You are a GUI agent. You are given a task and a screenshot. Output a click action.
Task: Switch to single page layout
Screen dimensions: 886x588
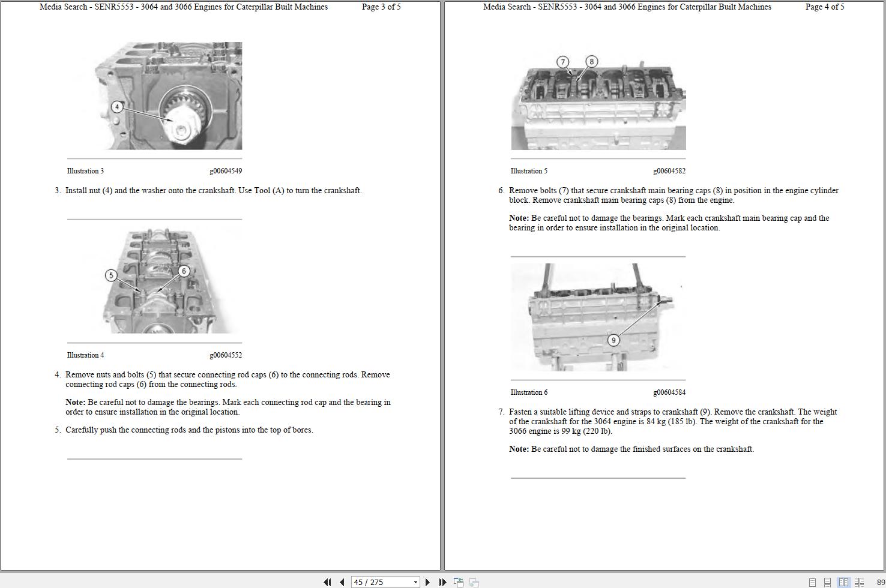tap(812, 582)
